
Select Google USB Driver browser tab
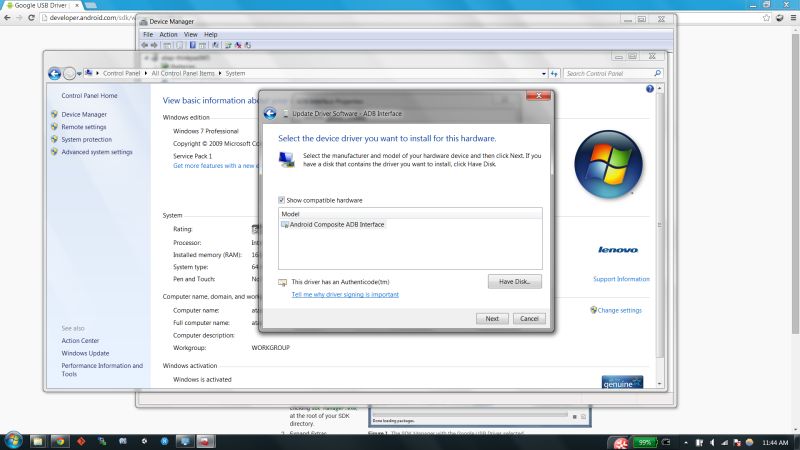pos(41,5)
